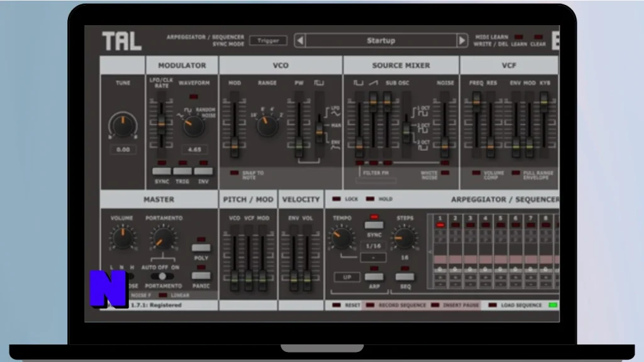Click the Reset sequence LED
Screen dimensions: 644x362
336,305
